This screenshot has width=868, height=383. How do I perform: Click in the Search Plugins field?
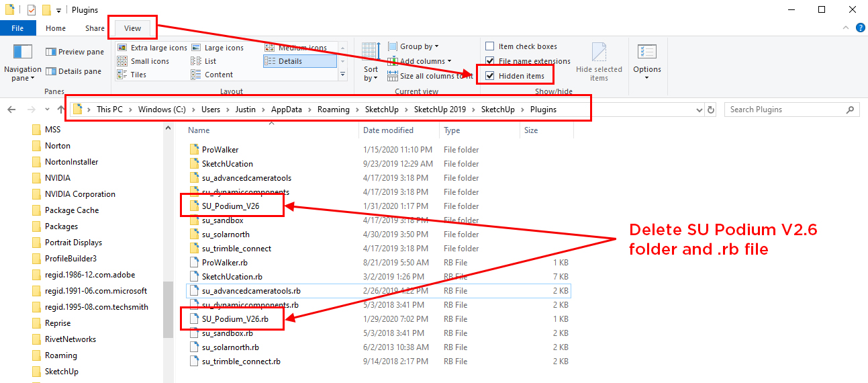tap(784, 110)
